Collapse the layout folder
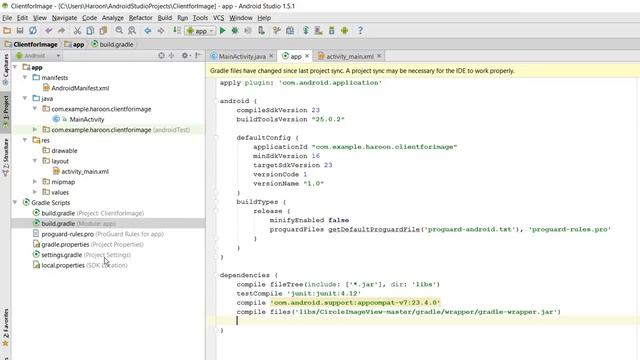The width and height of the screenshot is (640, 360). [35, 161]
